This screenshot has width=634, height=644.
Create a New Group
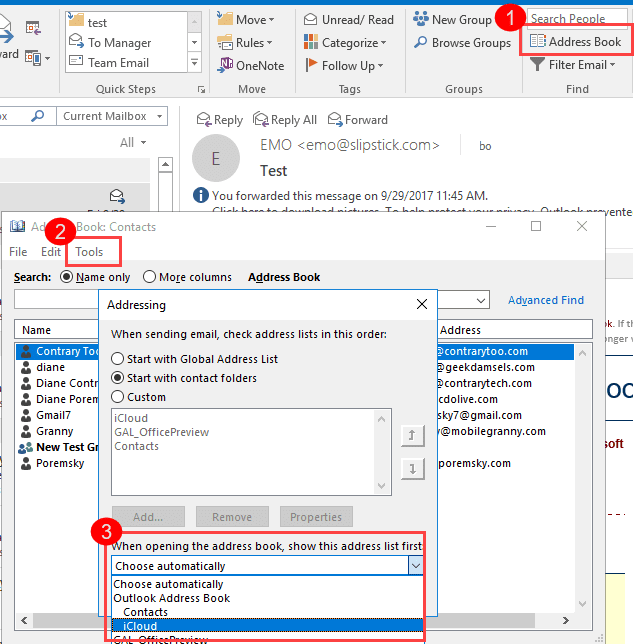(452, 19)
